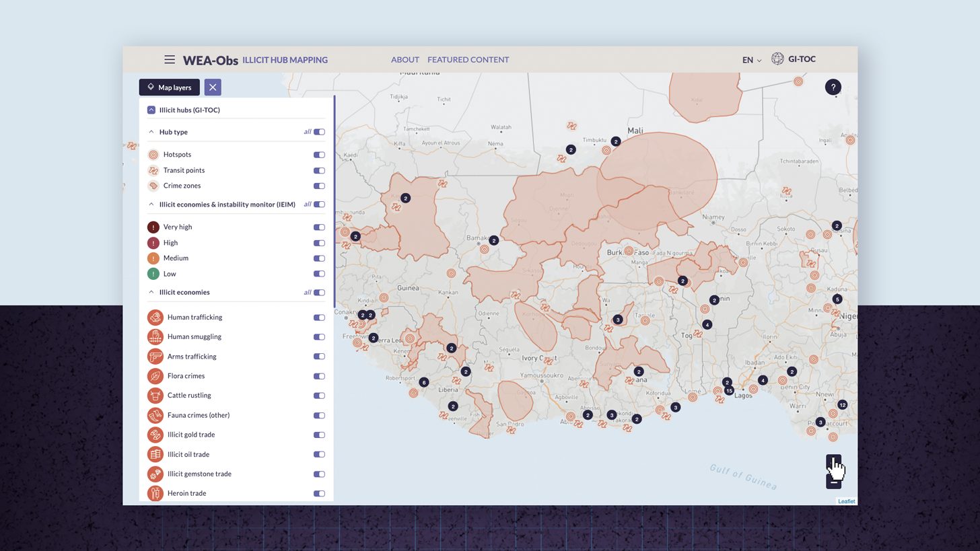The height and width of the screenshot is (551, 980).
Task: Click the Crime zones legend icon
Action: point(153,186)
